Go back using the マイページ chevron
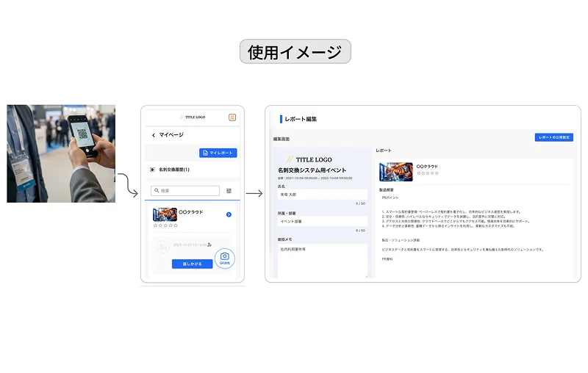 (x=154, y=135)
